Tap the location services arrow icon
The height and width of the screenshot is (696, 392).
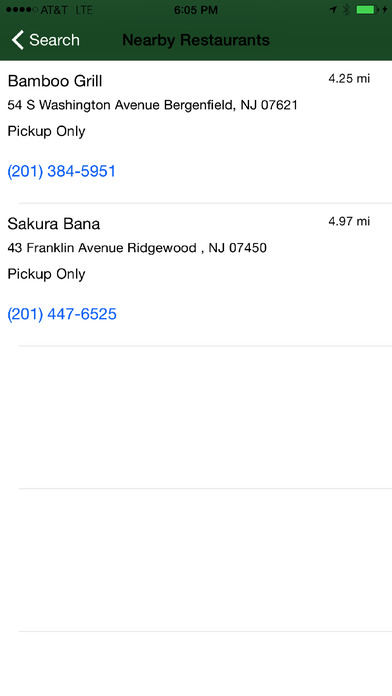click(333, 10)
